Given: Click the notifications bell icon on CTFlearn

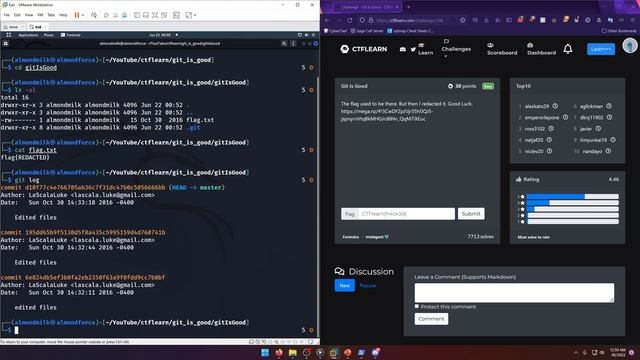Looking at the screenshot, I should [568, 49].
